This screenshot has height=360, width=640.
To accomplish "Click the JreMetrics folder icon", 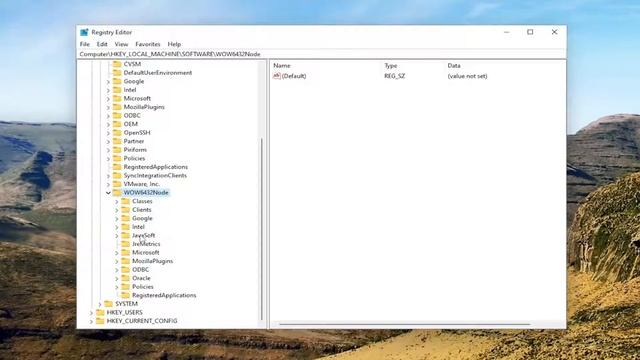I will click(126, 244).
